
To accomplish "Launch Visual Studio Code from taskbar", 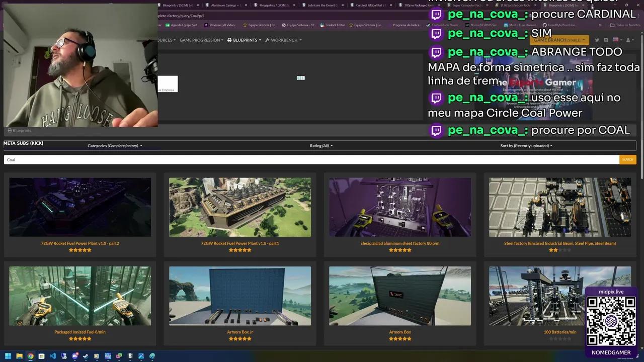I will (x=52, y=356).
